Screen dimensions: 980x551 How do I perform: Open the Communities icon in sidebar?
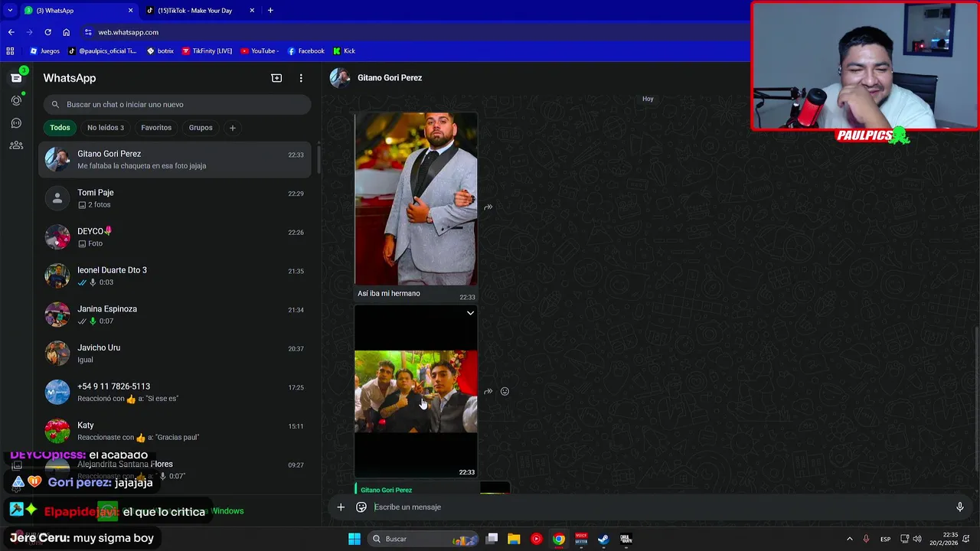pyautogui.click(x=16, y=145)
